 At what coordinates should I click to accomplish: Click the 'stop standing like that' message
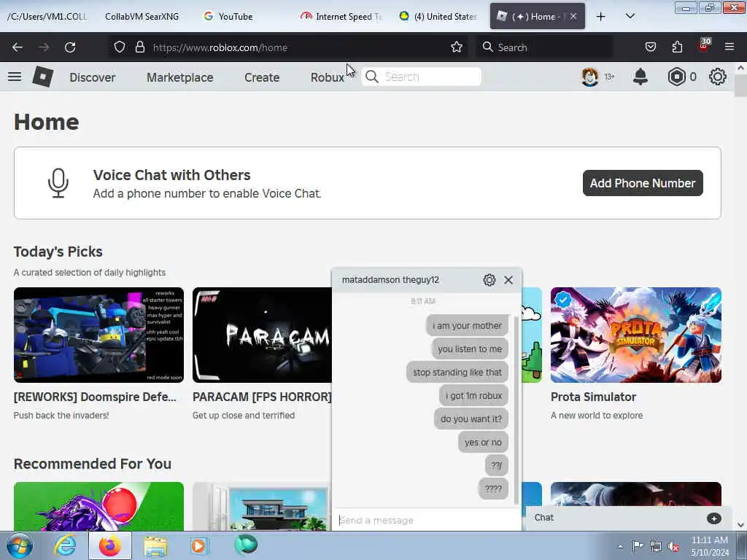tap(457, 373)
